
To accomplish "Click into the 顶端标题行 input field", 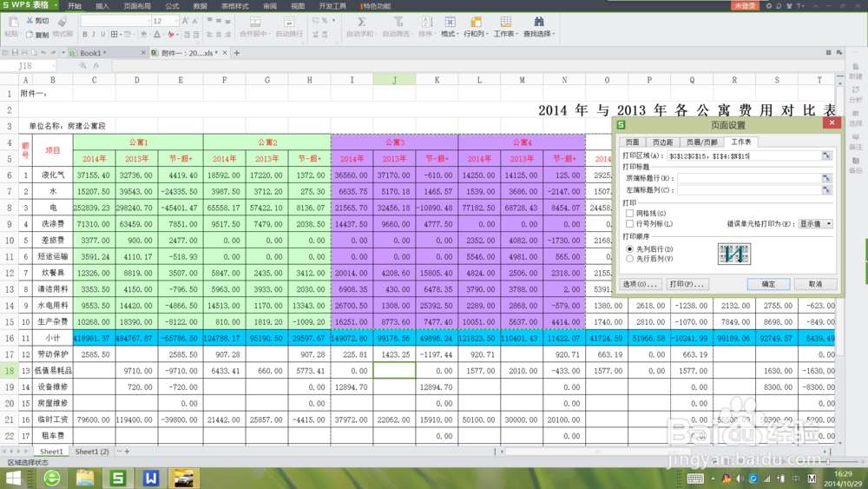I will [x=748, y=178].
